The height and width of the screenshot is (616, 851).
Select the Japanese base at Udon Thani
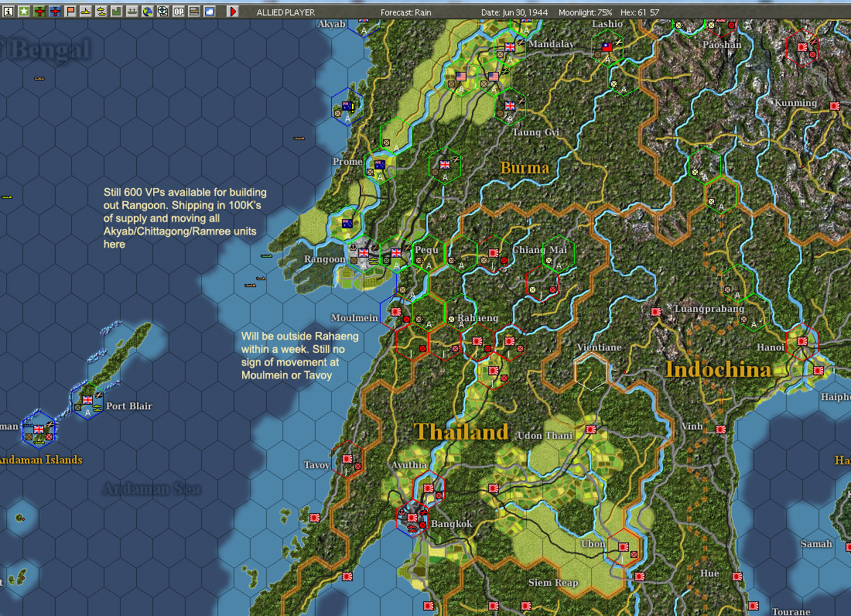[591, 429]
